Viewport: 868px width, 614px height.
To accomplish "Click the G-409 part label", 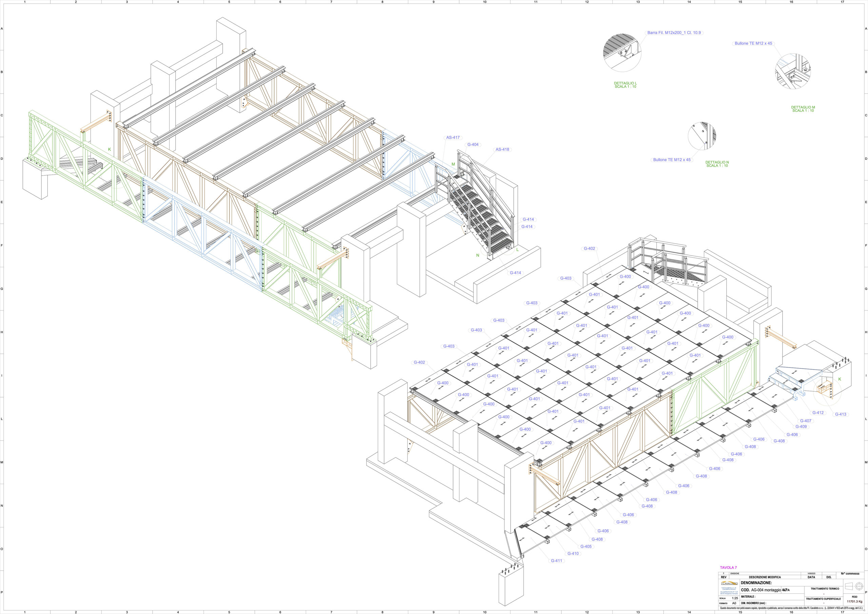I will (801, 427).
